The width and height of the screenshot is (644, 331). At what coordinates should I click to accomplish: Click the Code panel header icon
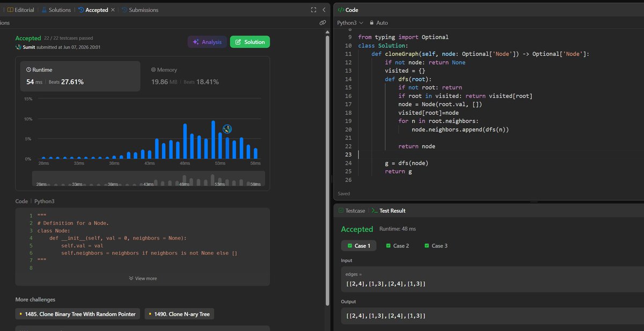tap(341, 10)
